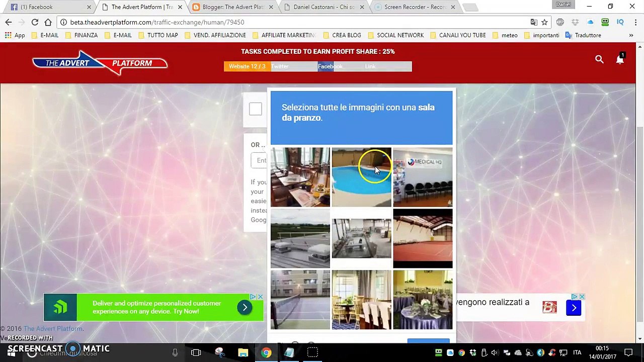
Task: Open the notifications bell
Action: coord(620,59)
